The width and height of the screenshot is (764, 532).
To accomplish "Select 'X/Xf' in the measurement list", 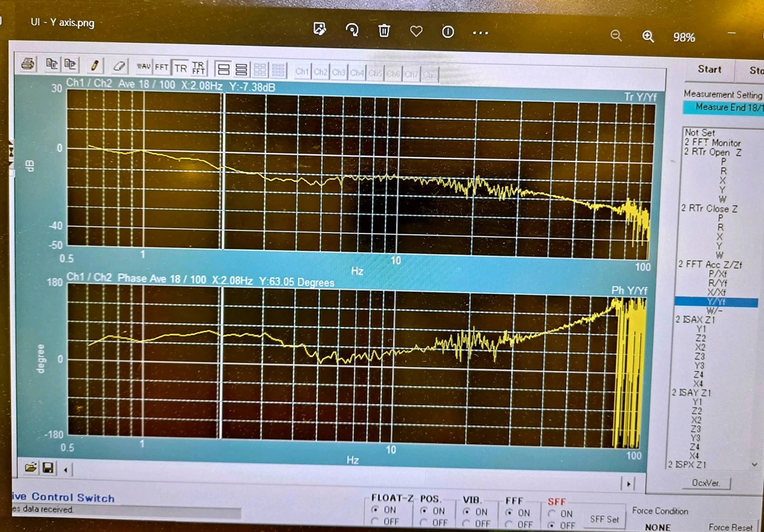I will [x=717, y=292].
